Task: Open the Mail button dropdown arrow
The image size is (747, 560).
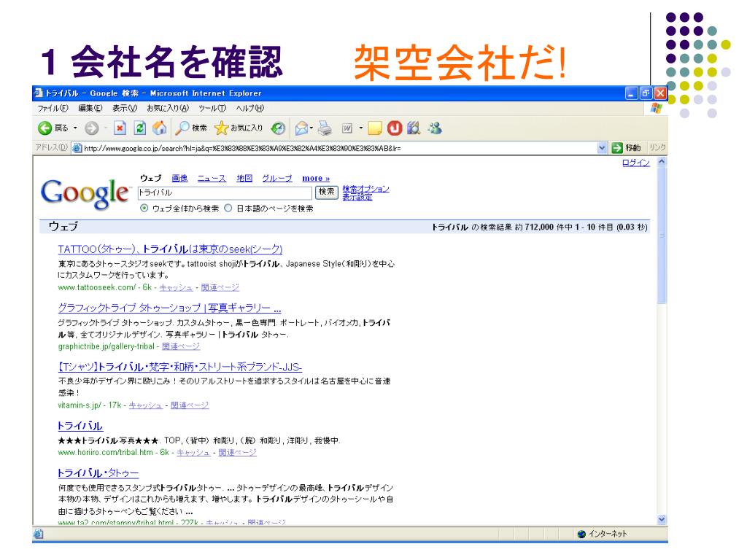Action: point(311,128)
